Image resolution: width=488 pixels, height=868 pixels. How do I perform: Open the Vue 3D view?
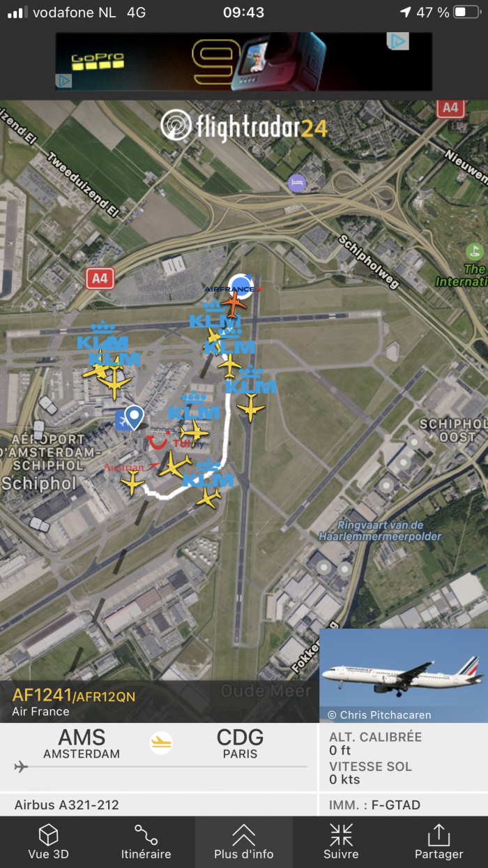click(x=48, y=841)
